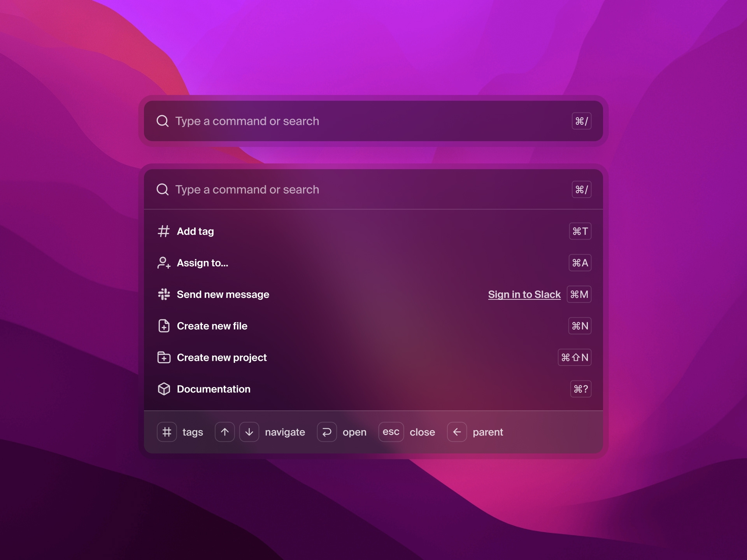Screen dimensions: 747x560
Task: Open the Sign in to Slack link
Action: coord(524,294)
